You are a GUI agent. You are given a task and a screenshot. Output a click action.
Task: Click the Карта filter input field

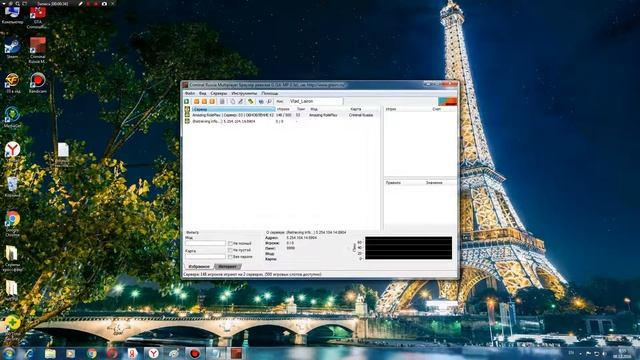[x=205, y=257]
